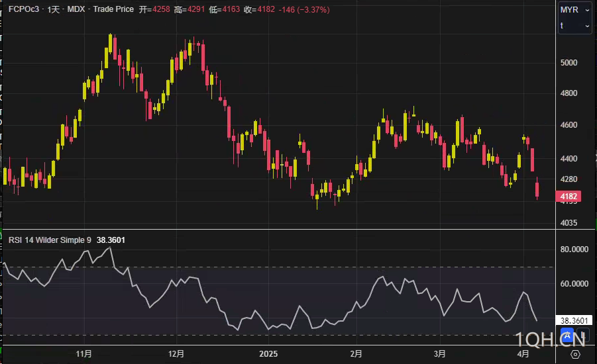Open RSI 14 Wilder Simple indicator label

click(x=50, y=240)
